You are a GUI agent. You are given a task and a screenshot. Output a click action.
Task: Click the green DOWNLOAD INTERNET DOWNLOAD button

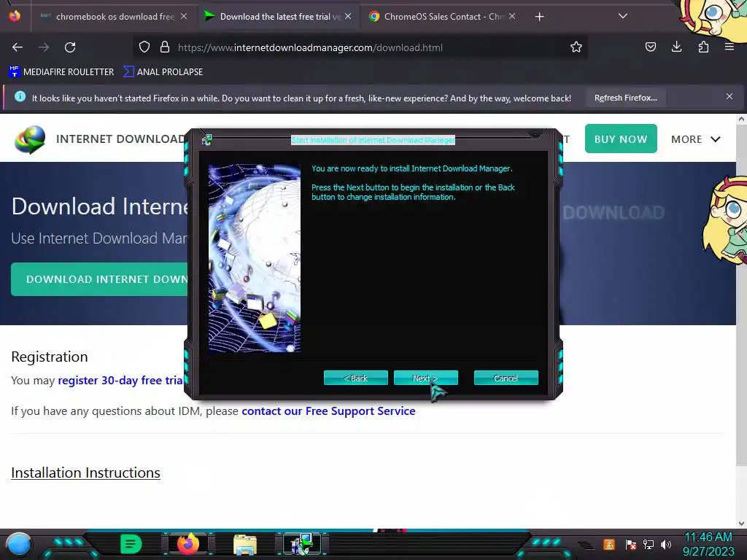99,279
